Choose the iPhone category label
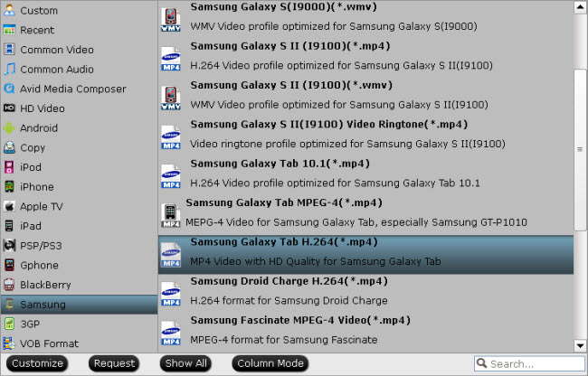The height and width of the screenshot is (376, 588). (37, 187)
